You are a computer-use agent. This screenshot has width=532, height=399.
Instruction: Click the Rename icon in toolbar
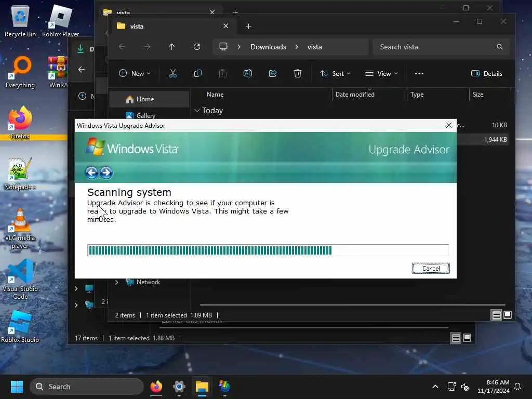point(248,73)
